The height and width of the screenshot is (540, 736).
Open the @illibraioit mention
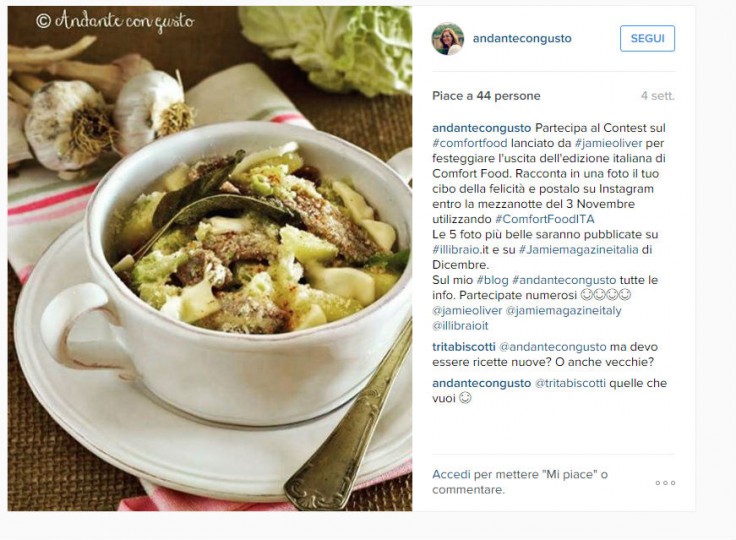(460, 326)
